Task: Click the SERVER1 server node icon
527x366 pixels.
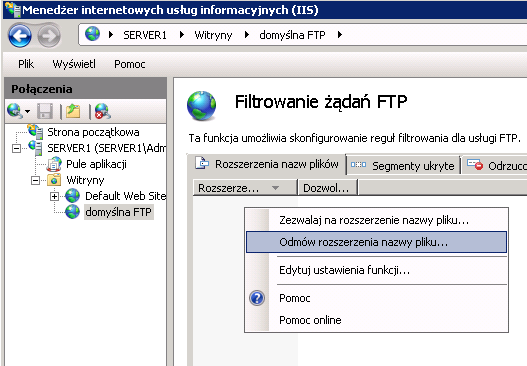Action: (x=36, y=148)
